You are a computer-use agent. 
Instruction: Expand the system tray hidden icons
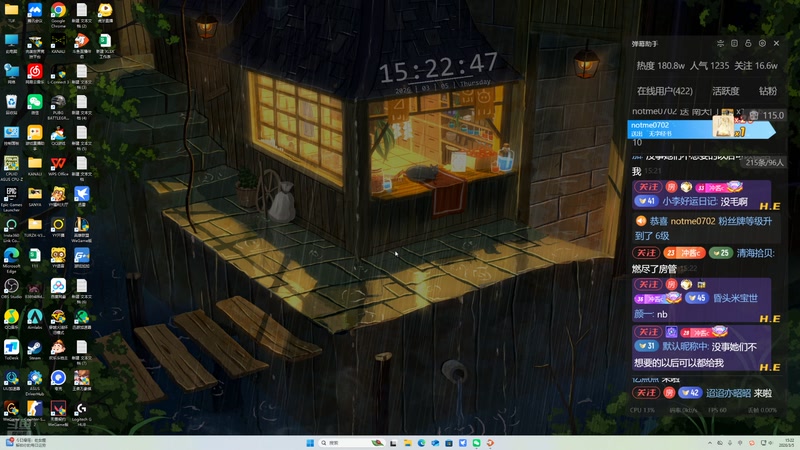coord(710,443)
